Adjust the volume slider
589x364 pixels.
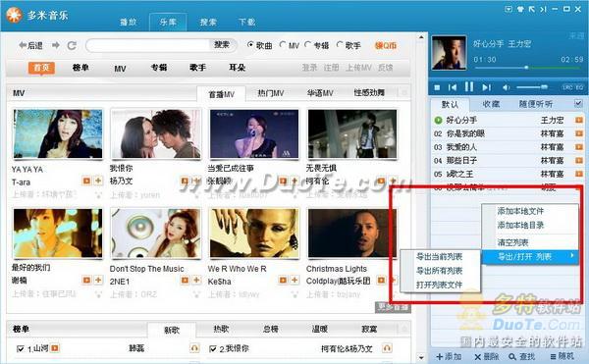pyautogui.click(x=531, y=87)
